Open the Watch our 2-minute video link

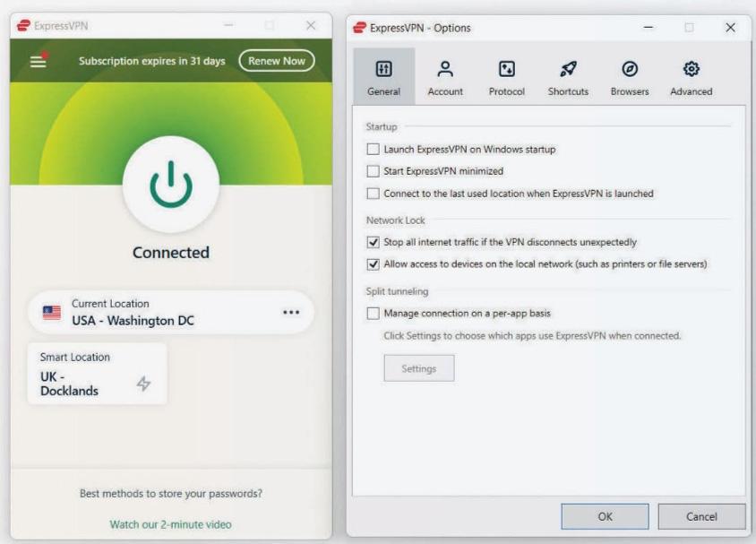(x=171, y=524)
